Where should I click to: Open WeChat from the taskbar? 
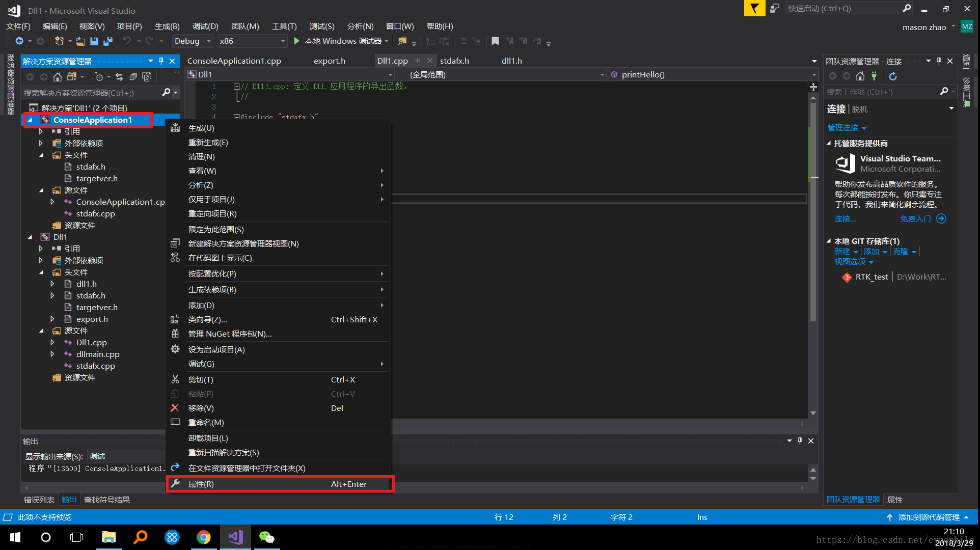(266, 537)
